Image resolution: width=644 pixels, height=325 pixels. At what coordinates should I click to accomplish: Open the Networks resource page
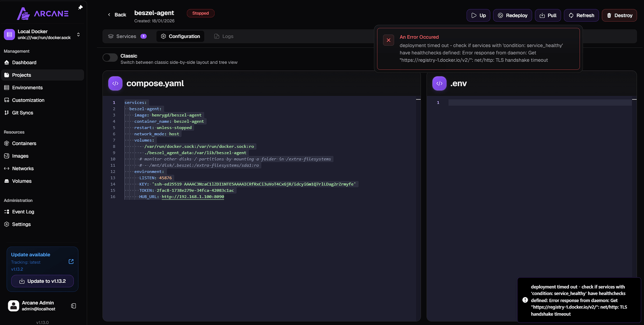click(23, 168)
